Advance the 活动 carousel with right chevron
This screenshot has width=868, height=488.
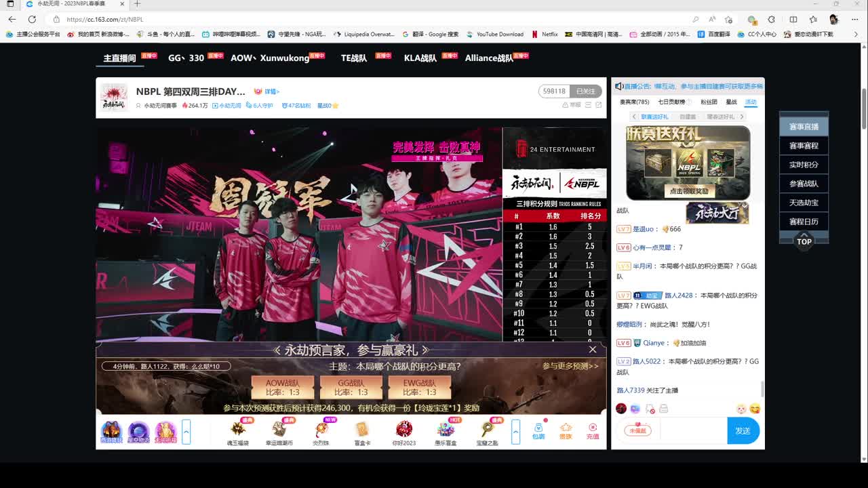[743, 115]
